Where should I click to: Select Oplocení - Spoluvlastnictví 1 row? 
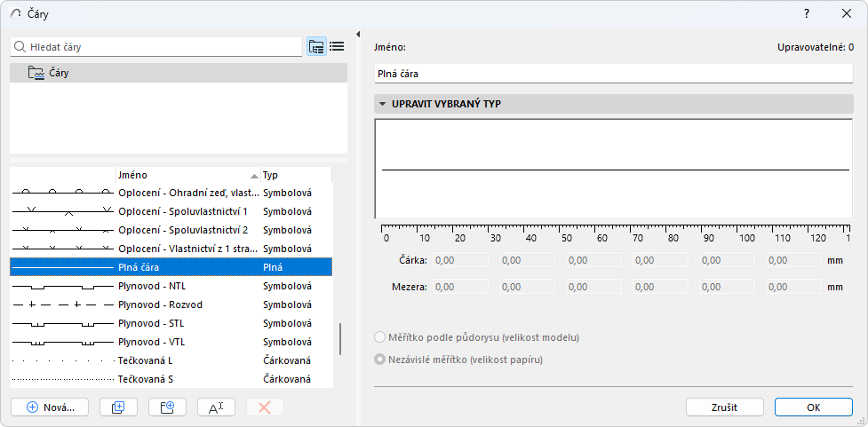pos(171,211)
